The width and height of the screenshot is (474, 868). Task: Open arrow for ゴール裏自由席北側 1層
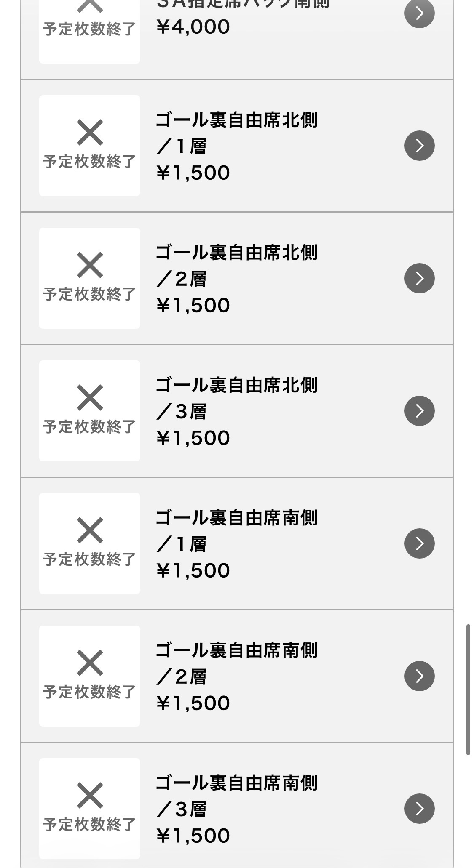[x=419, y=146]
